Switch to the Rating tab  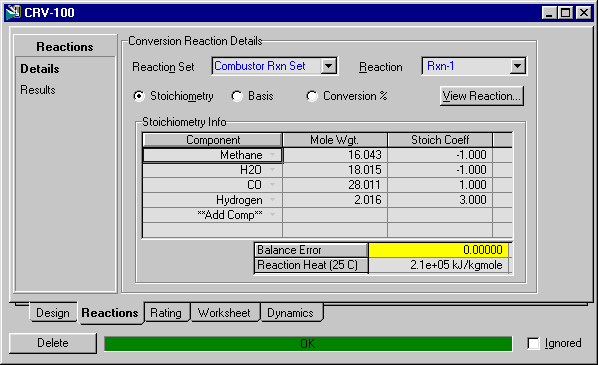(x=166, y=313)
